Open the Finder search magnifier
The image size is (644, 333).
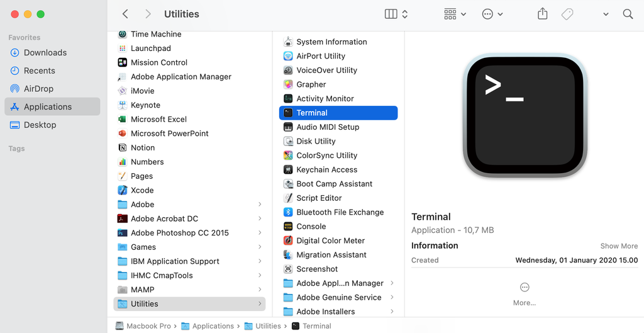tap(628, 14)
